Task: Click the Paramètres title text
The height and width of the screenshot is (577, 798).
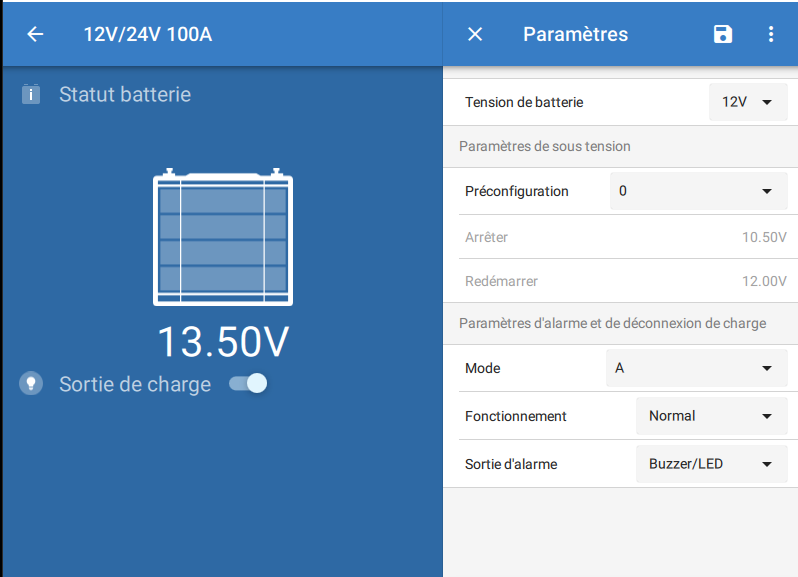Action: coord(576,35)
